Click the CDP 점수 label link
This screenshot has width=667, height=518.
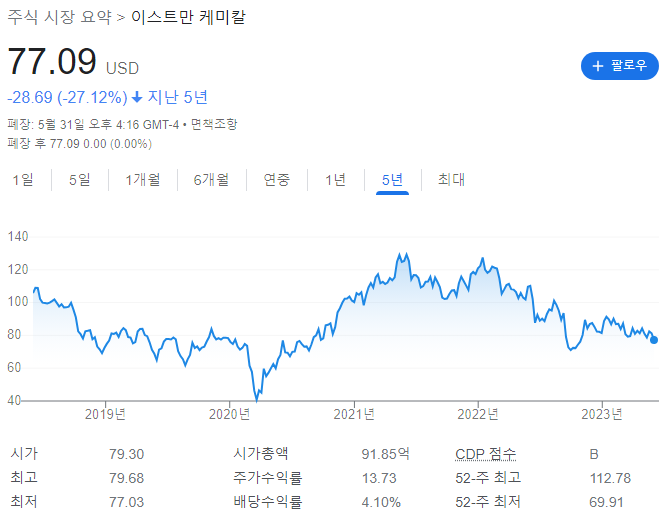[485, 454]
